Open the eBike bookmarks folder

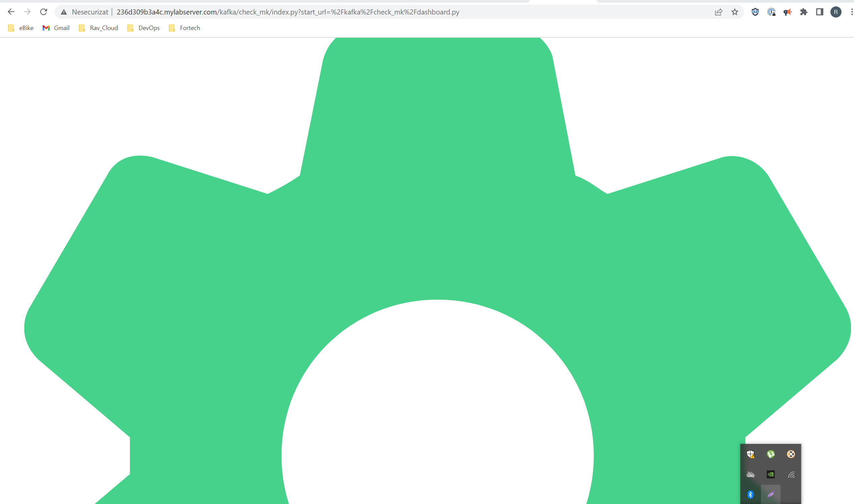click(21, 28)
